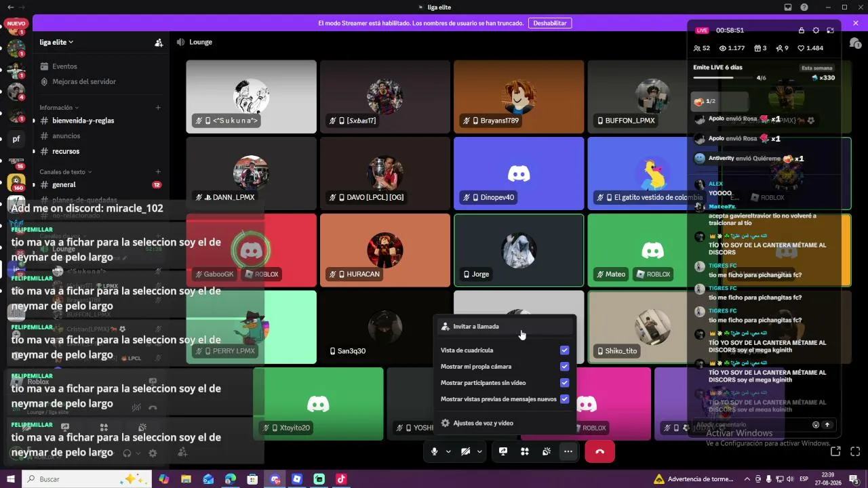Turn on the camera in call bar
The width and height of the screenshot is (868, 488).
[x=465, y=451]
